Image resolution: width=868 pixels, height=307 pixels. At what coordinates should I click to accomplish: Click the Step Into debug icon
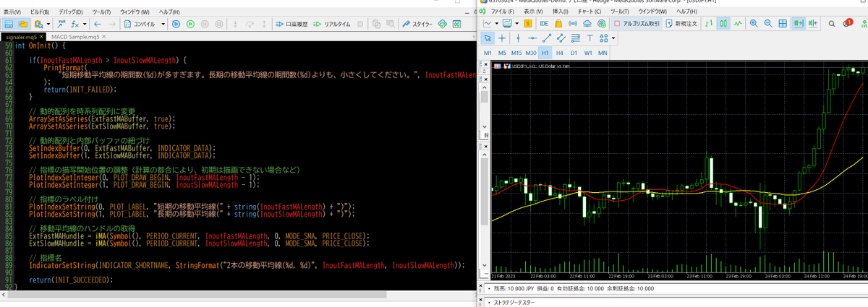237,24
